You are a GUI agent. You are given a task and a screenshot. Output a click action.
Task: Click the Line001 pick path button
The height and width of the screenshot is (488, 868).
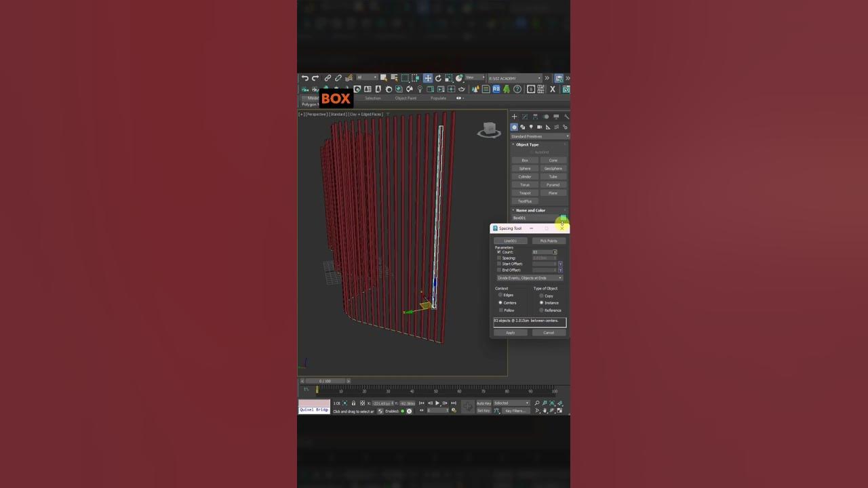[x=511, y=241]
